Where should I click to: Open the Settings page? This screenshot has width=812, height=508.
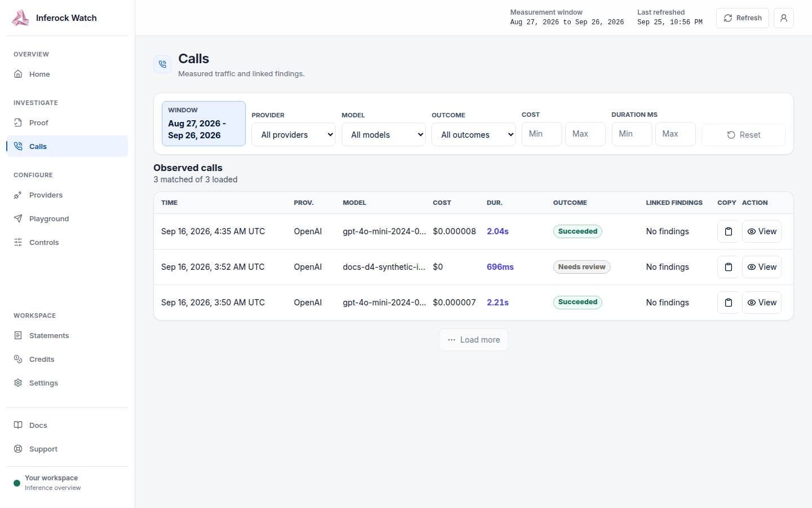[x=67, y=383]
